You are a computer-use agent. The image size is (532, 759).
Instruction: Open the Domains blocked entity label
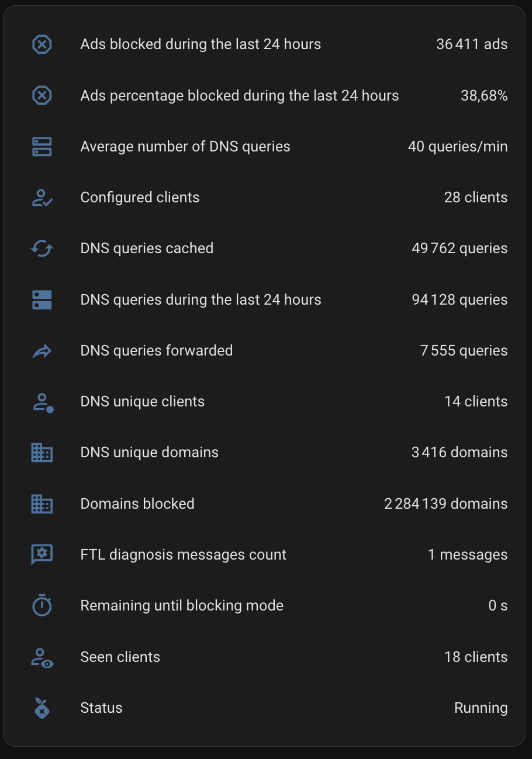pyautogui.click(x=137, y=503)
